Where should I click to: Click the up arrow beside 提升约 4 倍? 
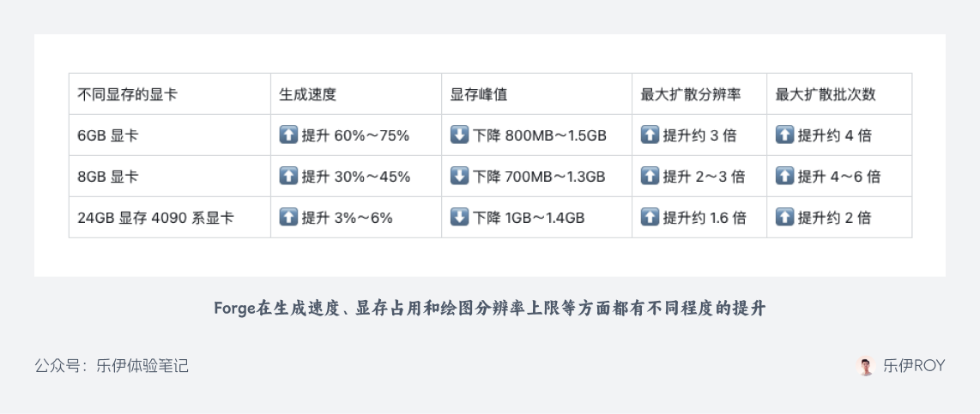coord(784,135)
